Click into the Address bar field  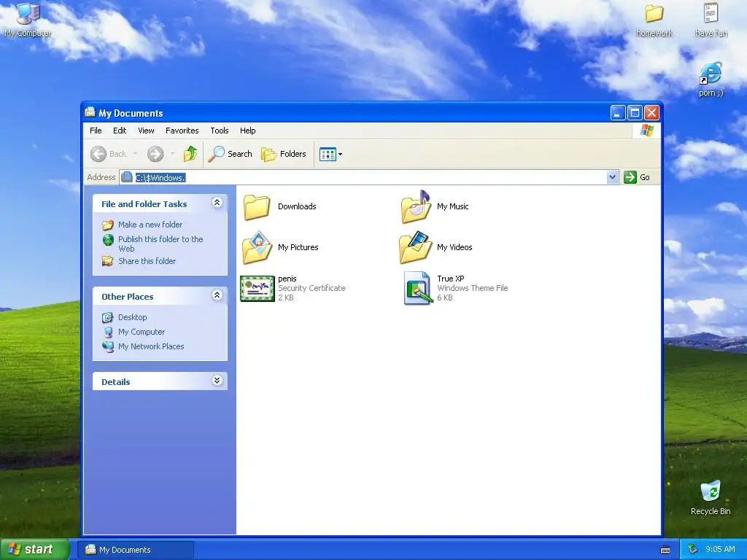coord(369,177)
